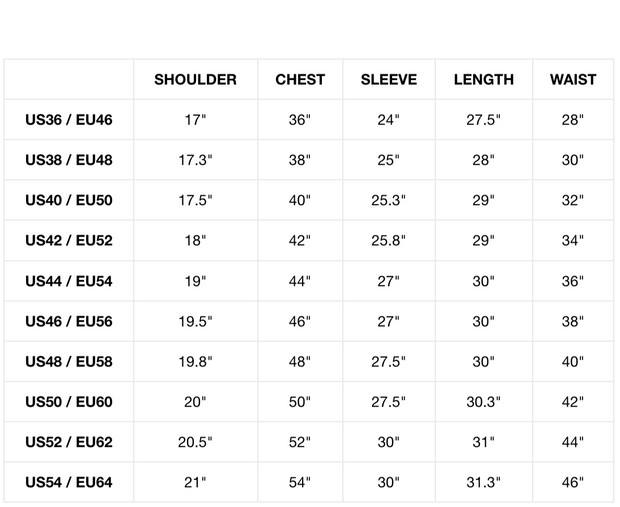
Task: Select the US46 / EU56 size row label
Action: click(x=69, y=322)
